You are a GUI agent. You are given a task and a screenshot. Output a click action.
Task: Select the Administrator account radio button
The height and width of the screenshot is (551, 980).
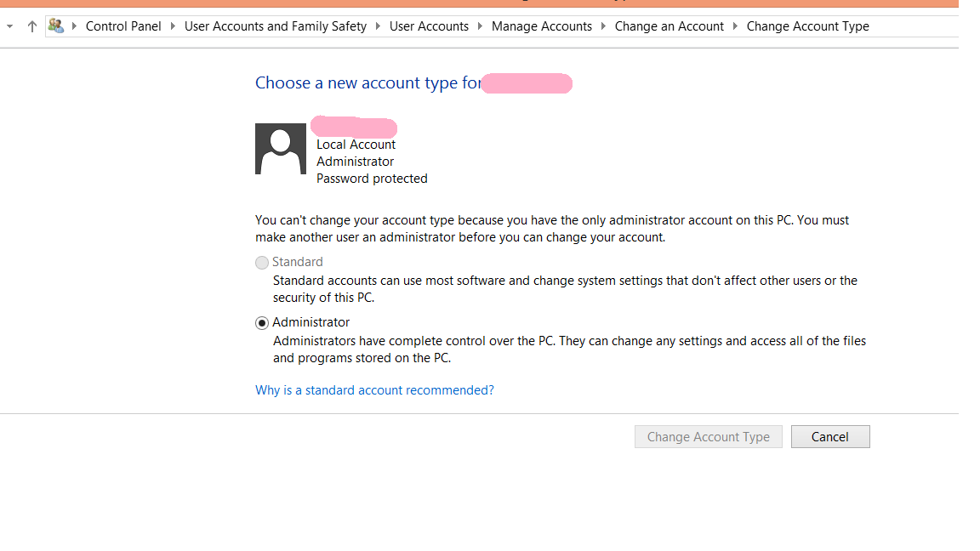tap(262, 323)
